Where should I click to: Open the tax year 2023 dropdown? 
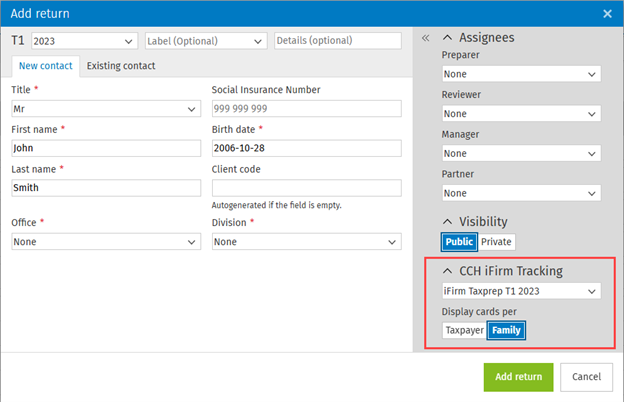(84, 41)
